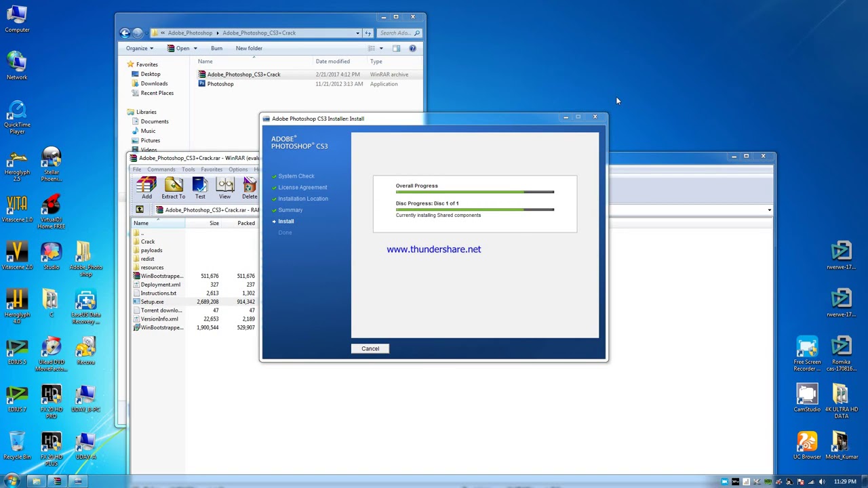Open Computer desktop icon

17,19
